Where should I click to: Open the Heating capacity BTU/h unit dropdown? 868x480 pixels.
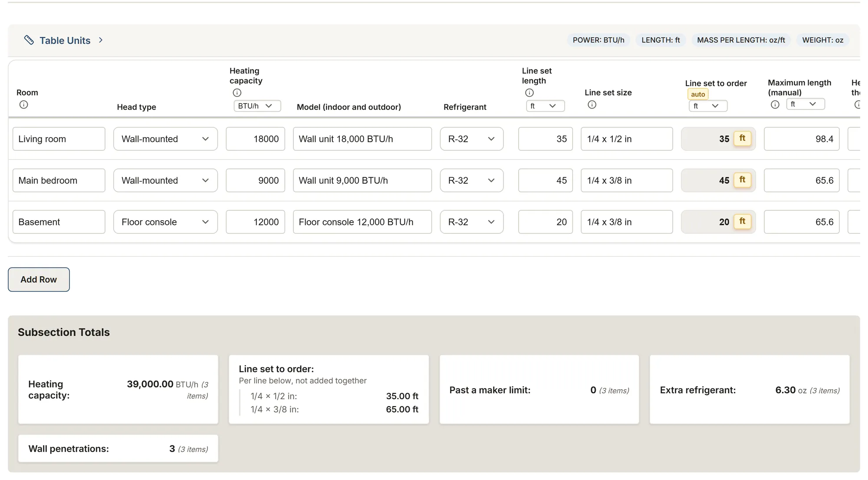pos(257,106)
